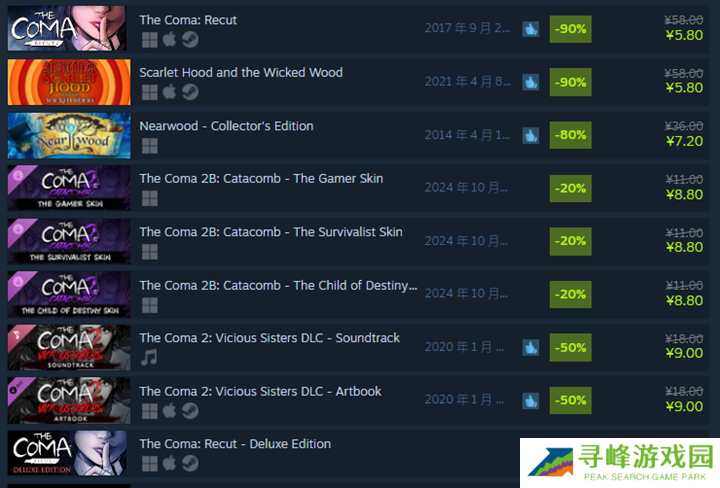Click the thumbs-up review icon on the Artbook row
This screenshot has height=488, width=720.
coord(530,401)
